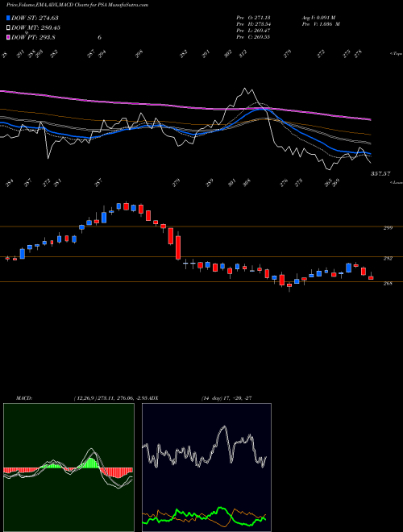Click the tallest red candlestick in the price chart

(178, 247)
